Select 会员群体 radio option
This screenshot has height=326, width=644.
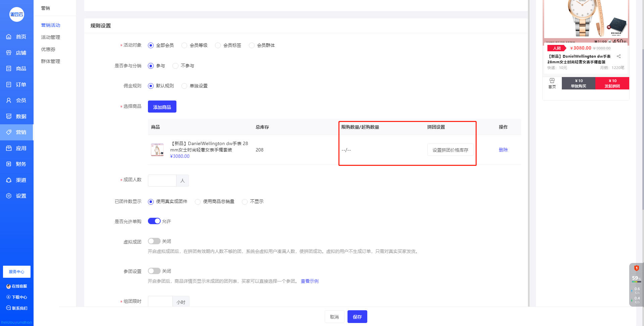(262, 45)
